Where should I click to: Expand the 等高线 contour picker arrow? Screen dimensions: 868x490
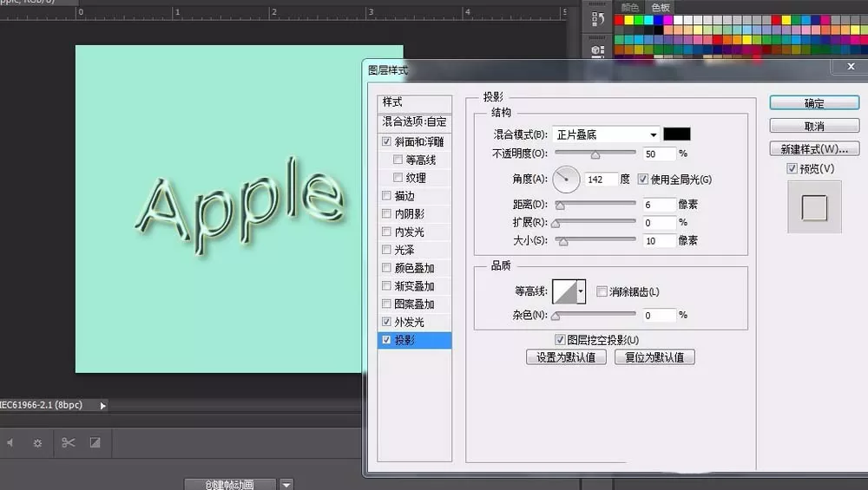(581, 291)
